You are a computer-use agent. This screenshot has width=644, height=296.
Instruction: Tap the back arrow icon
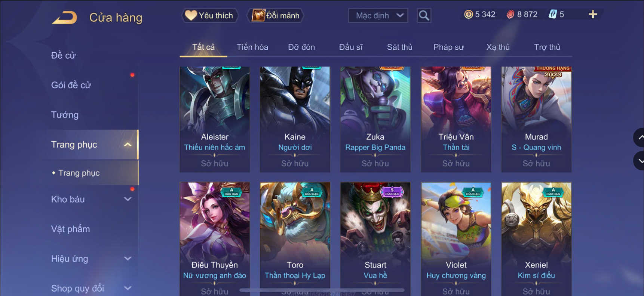[x=64, y=18]
